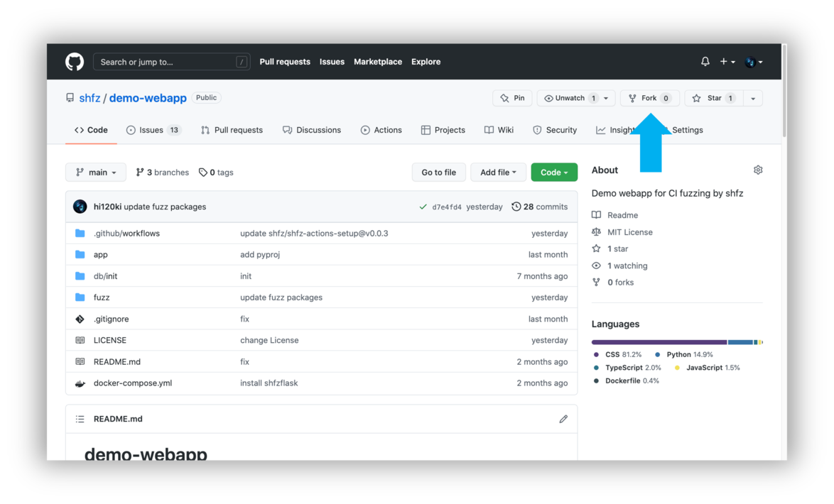Expand the Star lists dropdown arrow
The image size is (834, 504).
752,99
